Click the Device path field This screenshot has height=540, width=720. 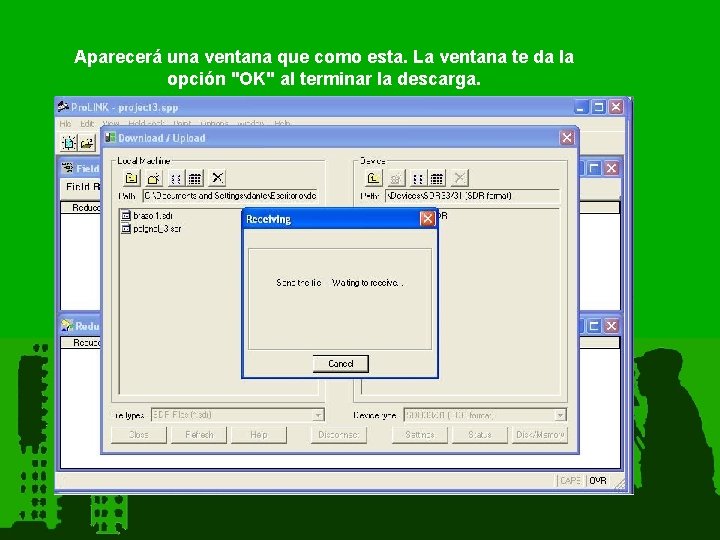click(x=472, y=196)
